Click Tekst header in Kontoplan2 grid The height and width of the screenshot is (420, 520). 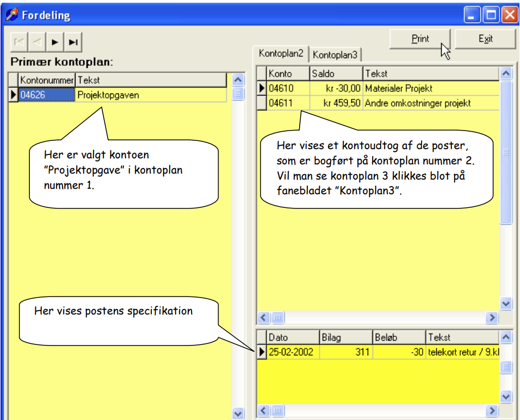(431, 73)
